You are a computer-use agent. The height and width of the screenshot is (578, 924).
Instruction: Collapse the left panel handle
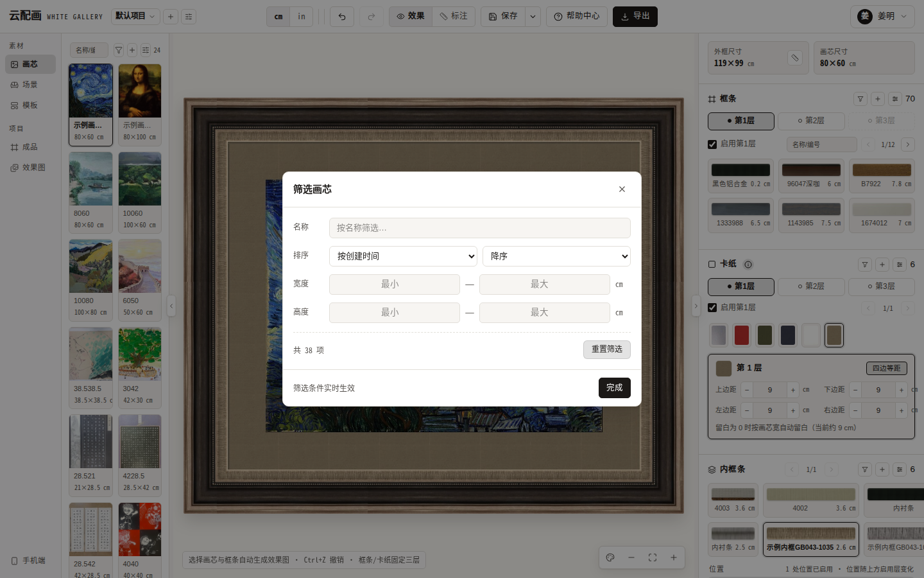171,306
